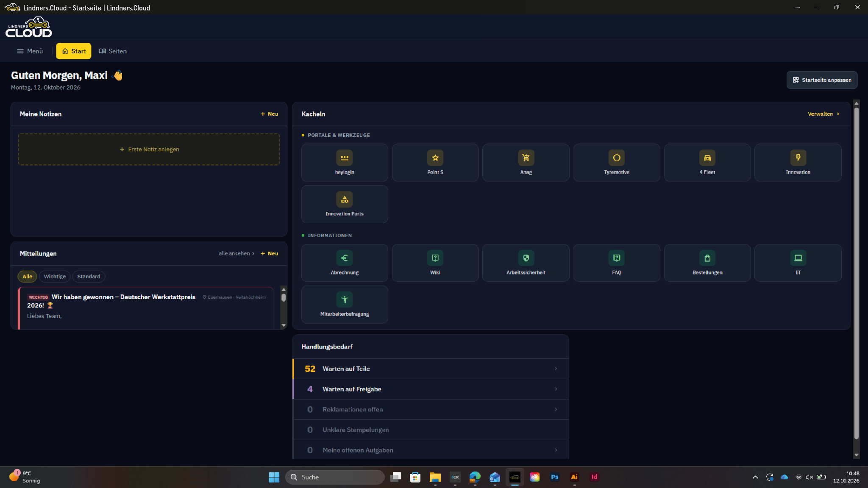
Task: Open Photoshop from the taskbar
Action: 554,477
